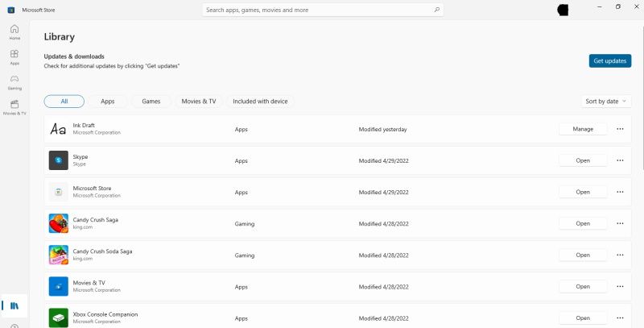Open more options for Candy Crush Saga

coord(620,223)
